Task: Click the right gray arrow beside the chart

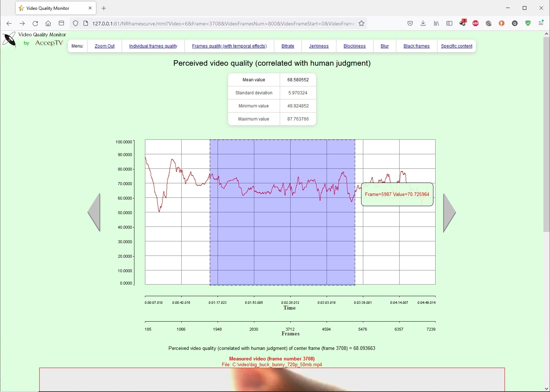Action: pos(449,213)
